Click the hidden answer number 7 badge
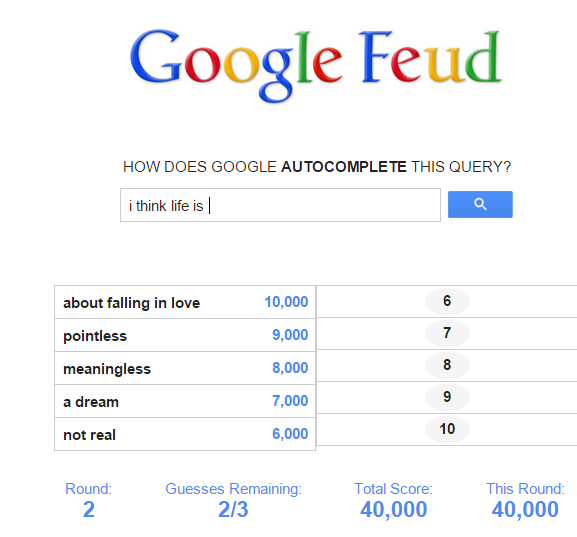Viewport: 577px width, 537px height. click(447, 333)
